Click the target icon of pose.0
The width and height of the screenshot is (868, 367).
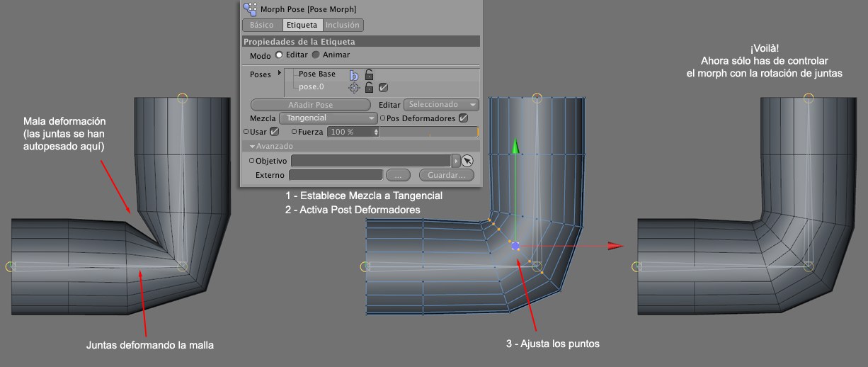tap(354, 88)
